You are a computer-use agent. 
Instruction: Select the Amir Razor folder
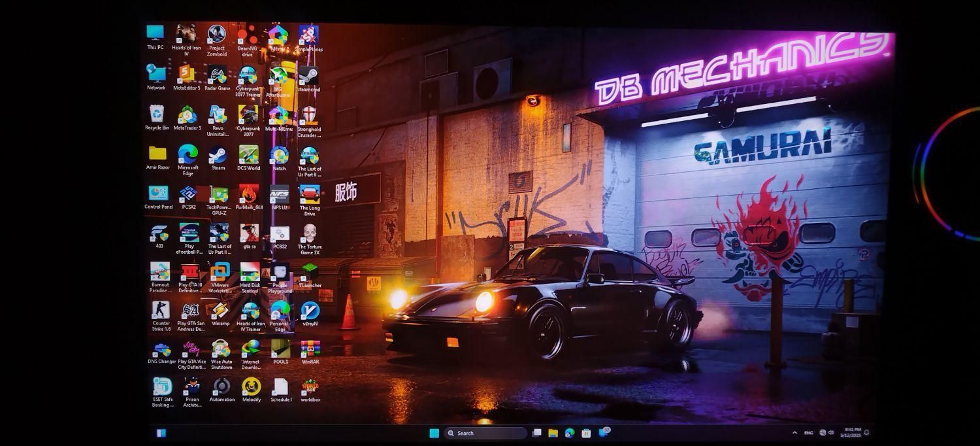(157, 158)
